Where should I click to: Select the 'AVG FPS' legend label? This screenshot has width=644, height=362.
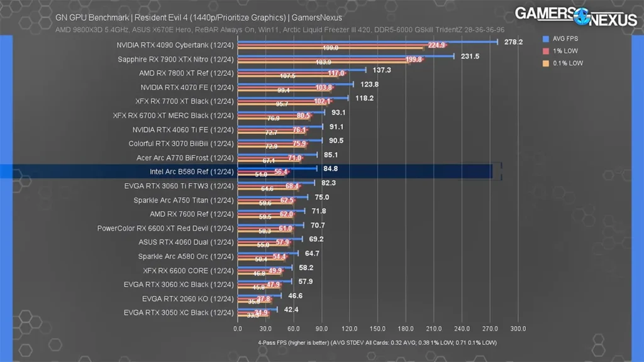tap(565, 38)
